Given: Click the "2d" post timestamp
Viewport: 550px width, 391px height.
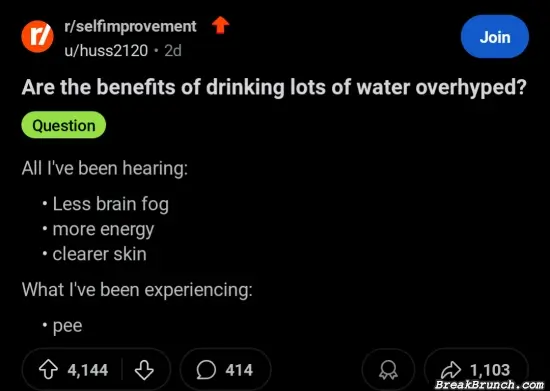Looking at the screenshot, I should 173,51.
